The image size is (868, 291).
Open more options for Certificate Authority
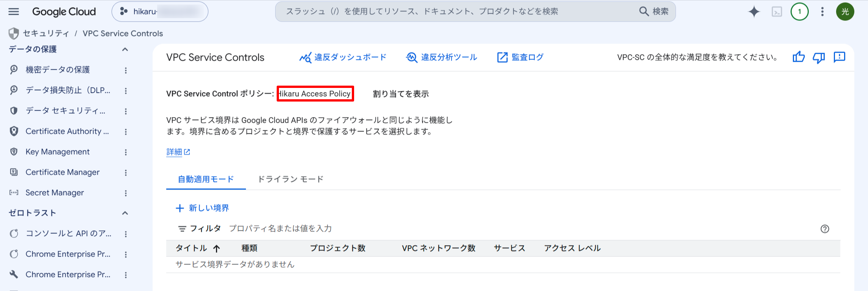click(x=126, y=131)
